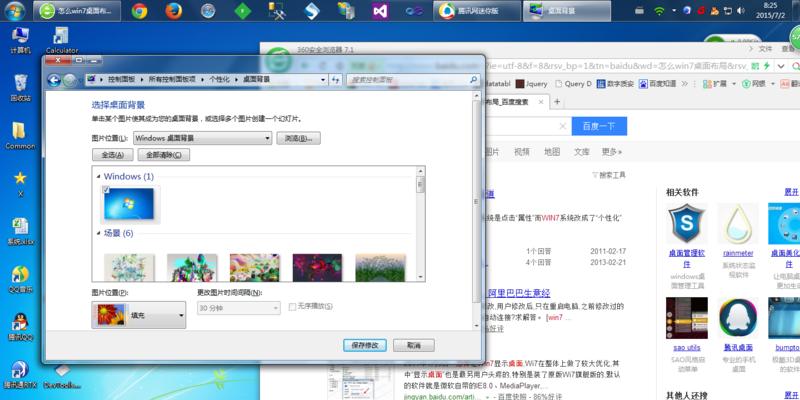The height and width of the screenshot is (400, 800).
Task: Launch 腾讯QQ desktop shortcut
Action: pyautogui.click(x=20, y=328)
